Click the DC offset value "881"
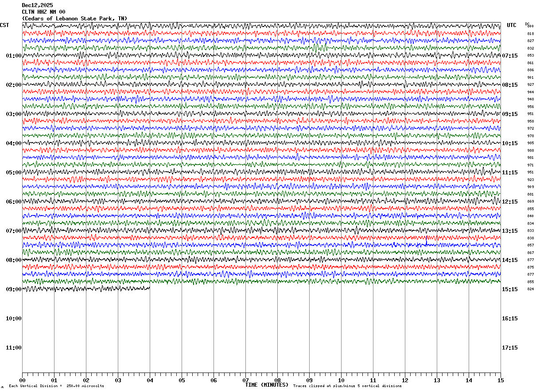The height and width of the screenshot is (392, 536). [x=530, y=194]
